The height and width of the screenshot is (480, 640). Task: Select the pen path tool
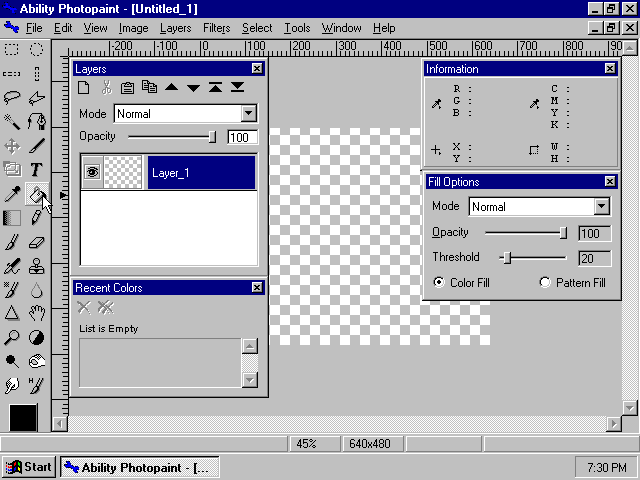tap(36, 121)
